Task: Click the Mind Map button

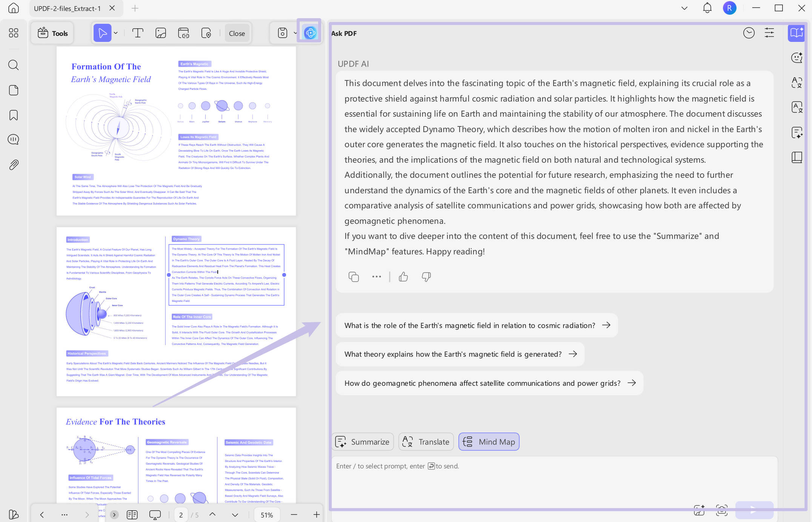Action: click(x=489, y=442)
